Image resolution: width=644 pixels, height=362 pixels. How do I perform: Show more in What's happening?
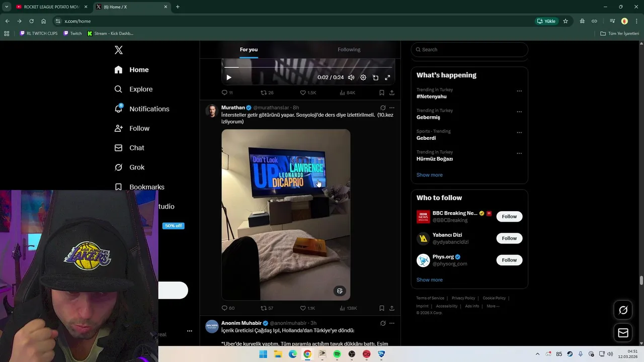pos(430,175)
